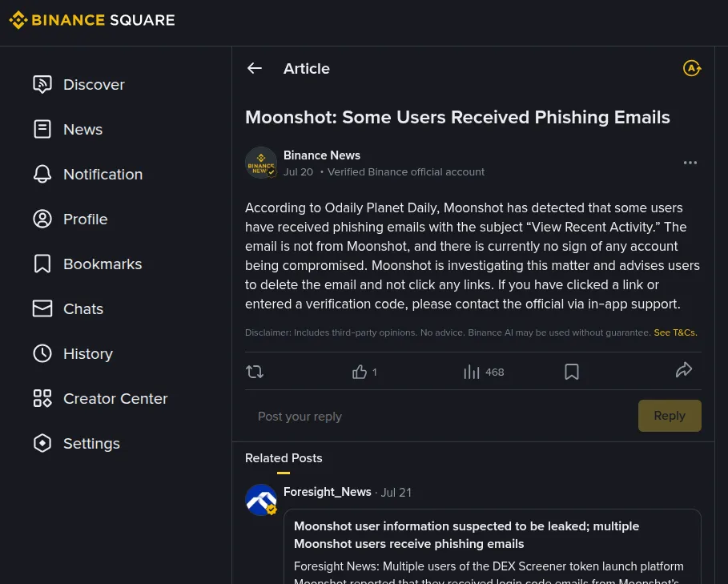Select the Related Posts tab
The height and width of the screenshot is (584, 728).
pos(284,458)
